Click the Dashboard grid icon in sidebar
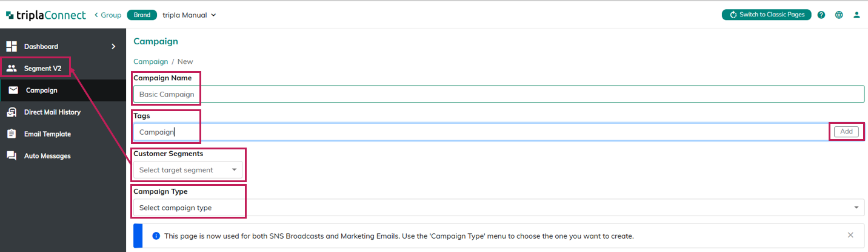Viewport: 868px width, 252px height. 12,47
